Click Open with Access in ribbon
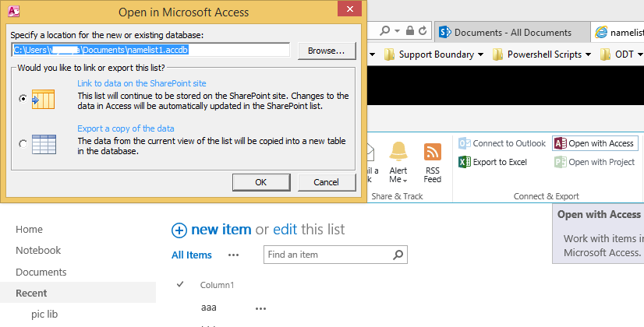Screen dimensions: 644x327 tap(595, 143)
